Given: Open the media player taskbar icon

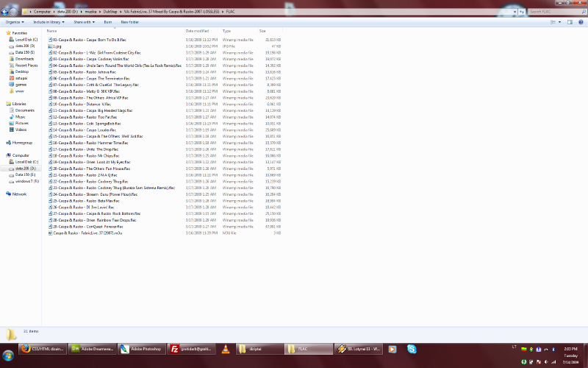Looking at the screenshot, I should tap(392, 349).
